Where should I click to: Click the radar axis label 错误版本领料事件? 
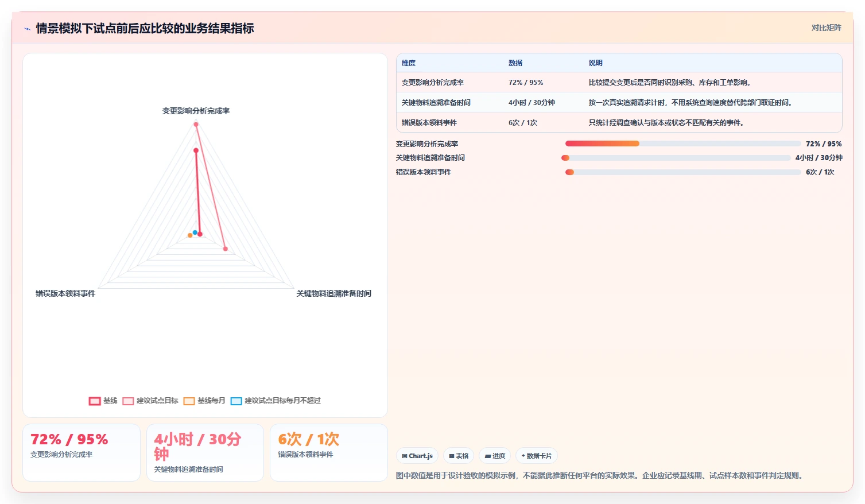[65, 293]
